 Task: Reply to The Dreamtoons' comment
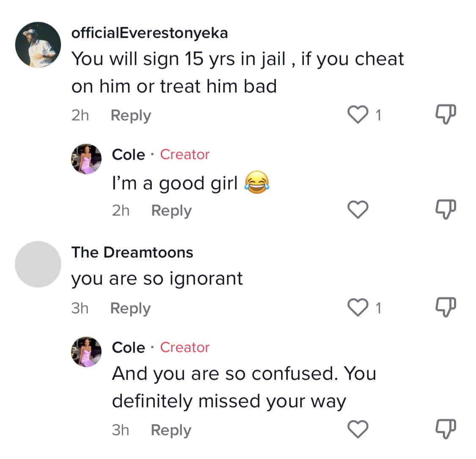[x=131, y=308]
